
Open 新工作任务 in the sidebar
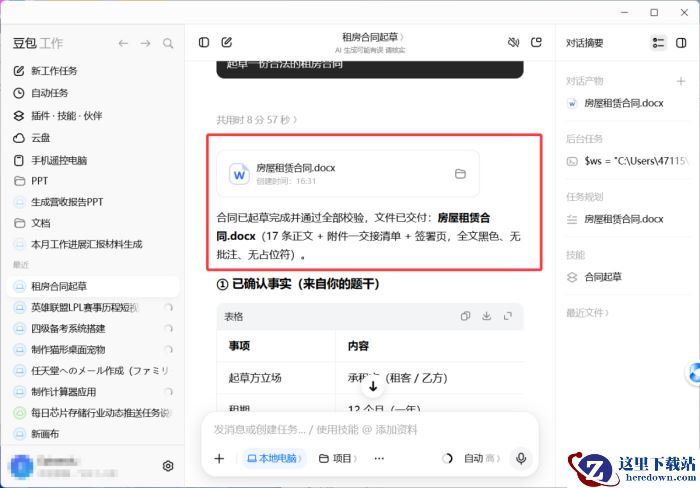click(x=45, y=71)
